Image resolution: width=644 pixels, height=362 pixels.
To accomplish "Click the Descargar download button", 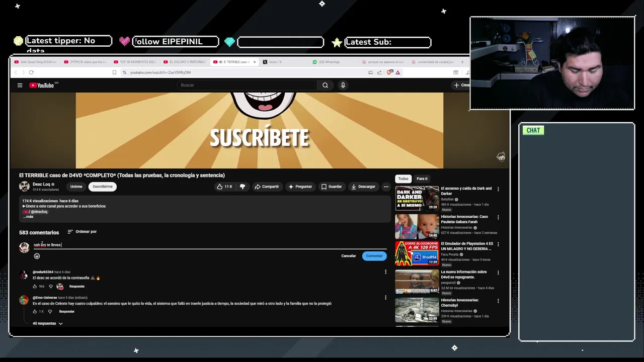I will click(363, 187).
